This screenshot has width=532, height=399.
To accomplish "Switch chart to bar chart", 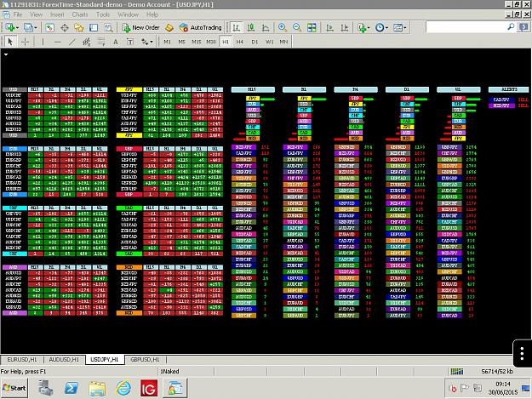I will point(236,28).
